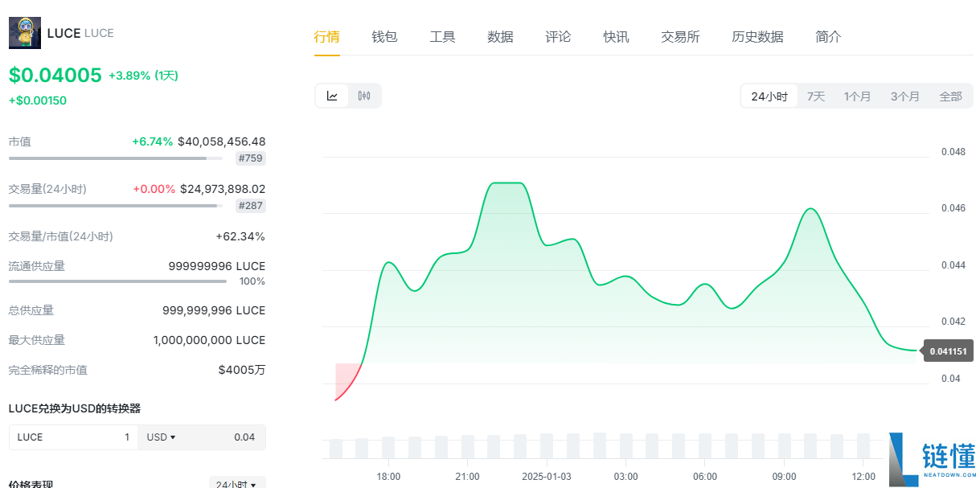
Task: Click the market cap progress bar
Action: [x=116, y=158]
